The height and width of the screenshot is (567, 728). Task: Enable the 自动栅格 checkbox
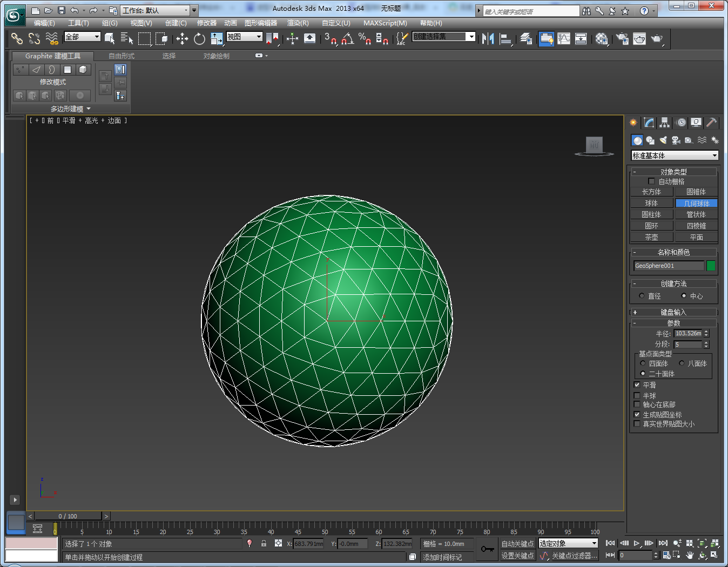pos(651,181)
